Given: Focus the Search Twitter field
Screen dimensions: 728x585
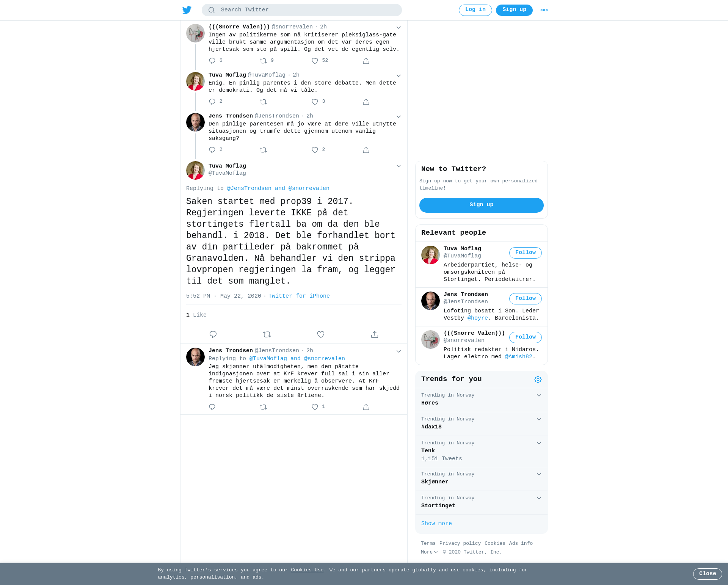Looking at the screenshot, I should (302, 10).
